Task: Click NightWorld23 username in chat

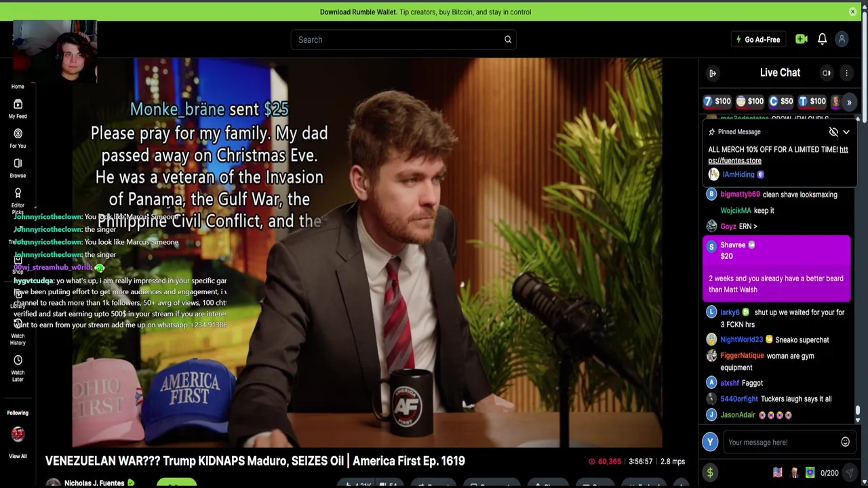Action: 741,340
